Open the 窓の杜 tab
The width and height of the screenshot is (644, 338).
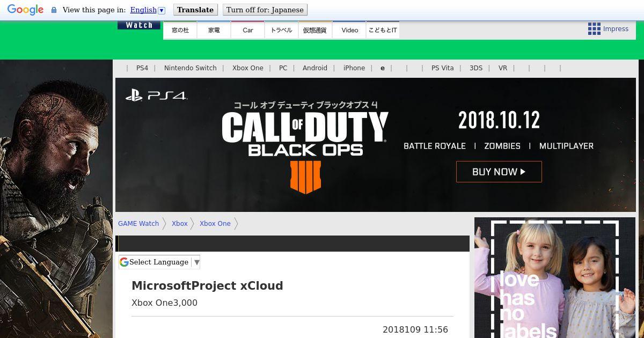coord(180,30)
